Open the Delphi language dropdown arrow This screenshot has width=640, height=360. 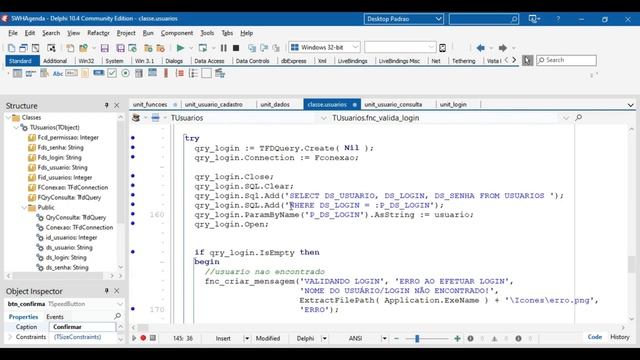(x=324, y=338)
